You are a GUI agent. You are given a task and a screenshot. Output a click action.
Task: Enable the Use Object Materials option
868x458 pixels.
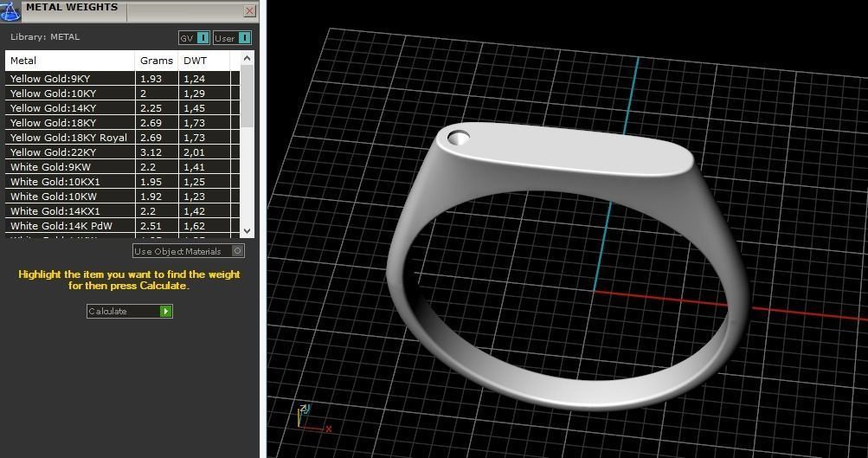click(188, 251)
